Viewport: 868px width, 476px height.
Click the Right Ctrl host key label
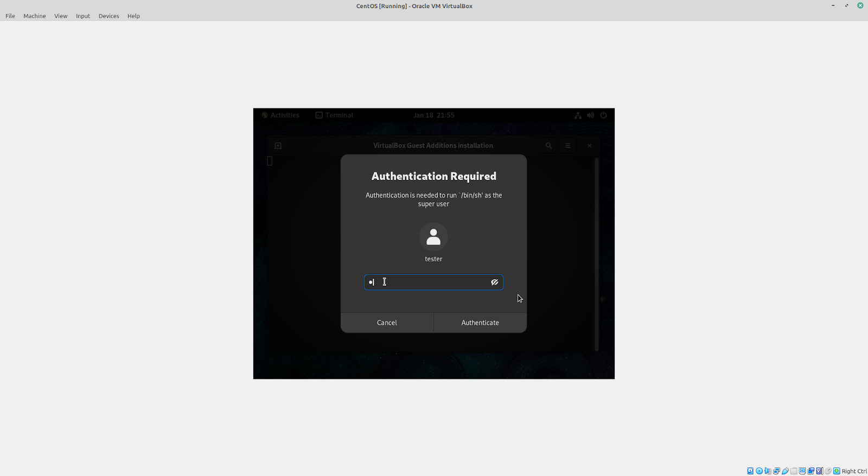click(854, 471)
